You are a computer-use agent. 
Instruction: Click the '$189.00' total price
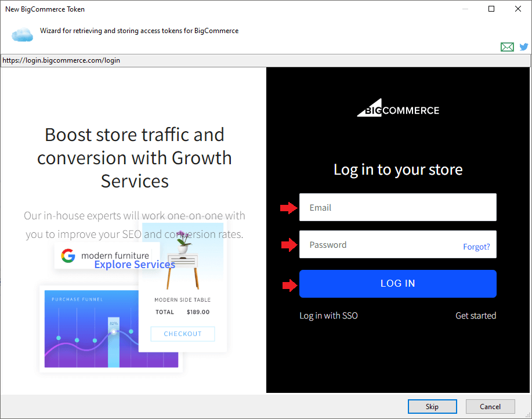point(198,312)
